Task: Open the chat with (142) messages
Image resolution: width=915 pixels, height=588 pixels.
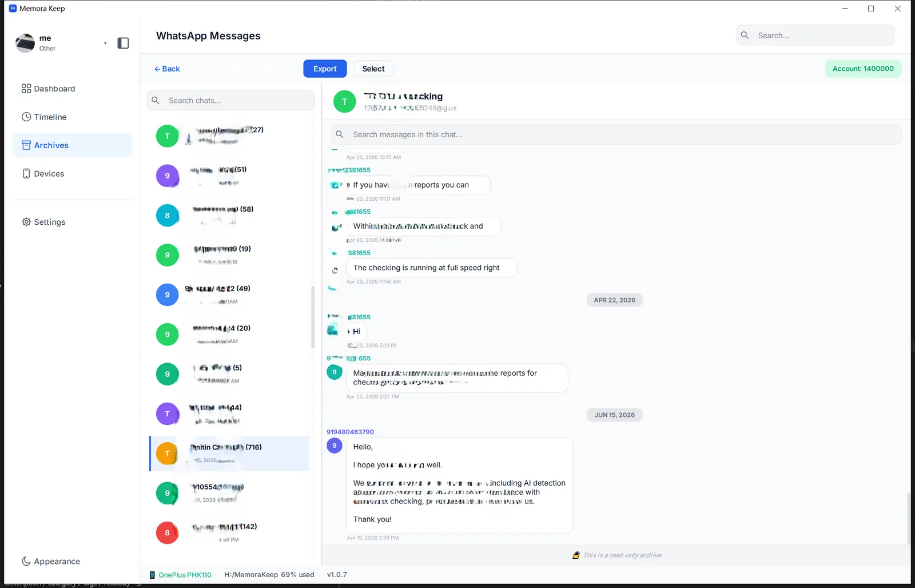Action: (x=229, y=533)
